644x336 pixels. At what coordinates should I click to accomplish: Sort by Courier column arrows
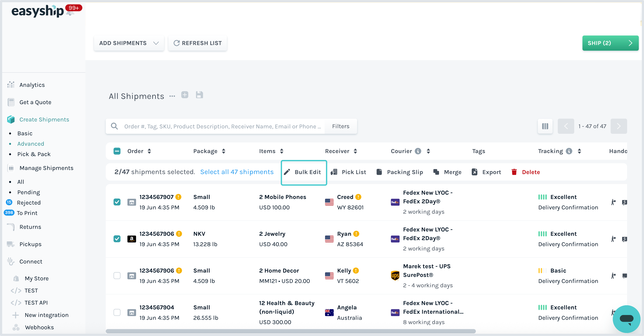428,151
